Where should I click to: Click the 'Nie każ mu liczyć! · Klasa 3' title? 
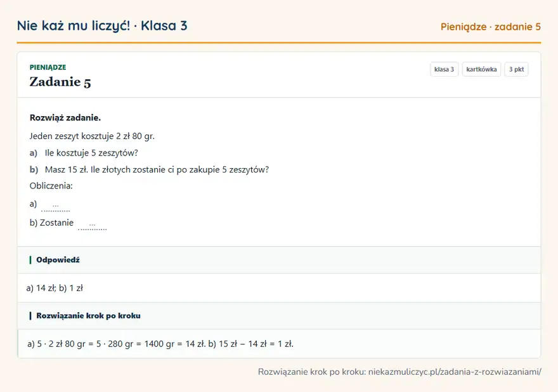point(102,25)
